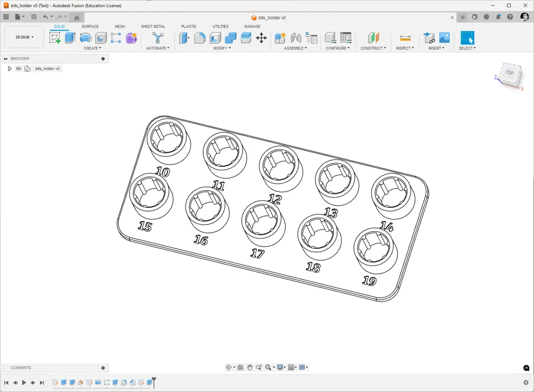
Task: Open the CREATE dropdown menu
Action: pyautogui.click(x=92, y=49)
